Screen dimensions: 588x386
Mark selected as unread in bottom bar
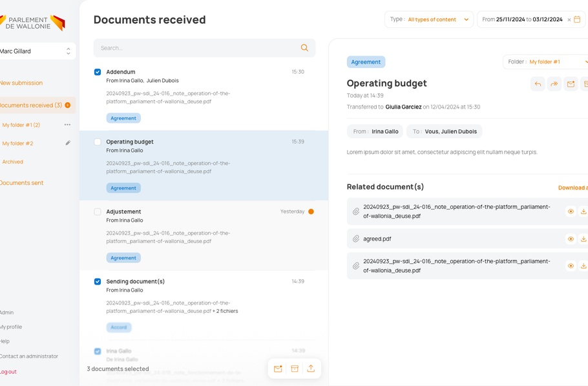278,369
